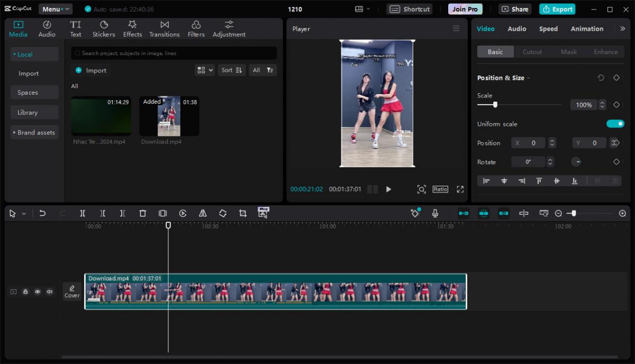Open player fullscreen view icon
The height and width of the screenshot is (364, 635).
click(x=460, y=189)
